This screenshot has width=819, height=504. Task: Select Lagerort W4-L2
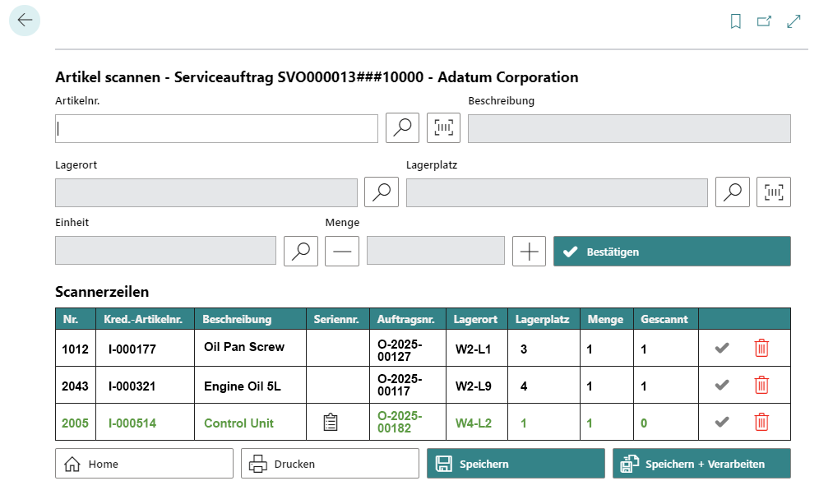pos(473,423)
